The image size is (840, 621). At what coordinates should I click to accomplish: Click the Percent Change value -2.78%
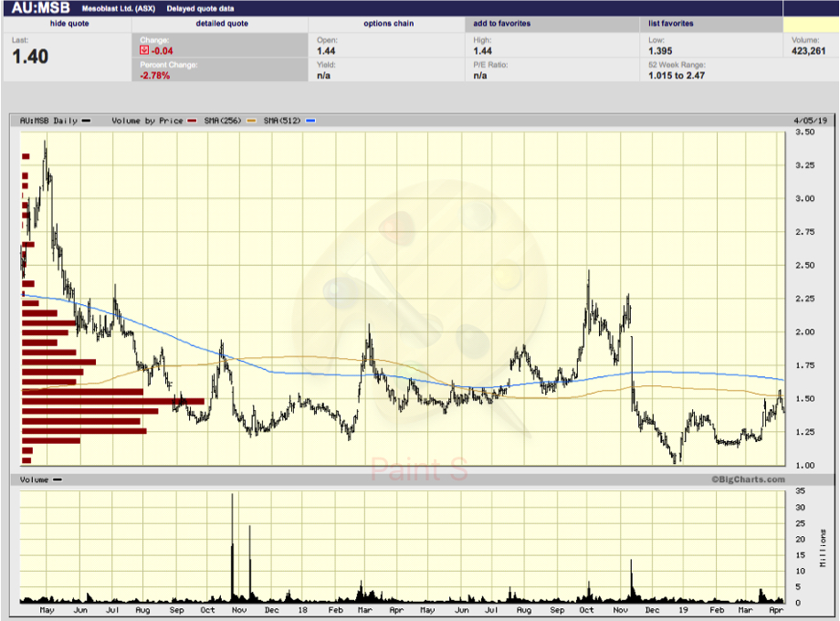pyautogui.click(x=155, y=76)
